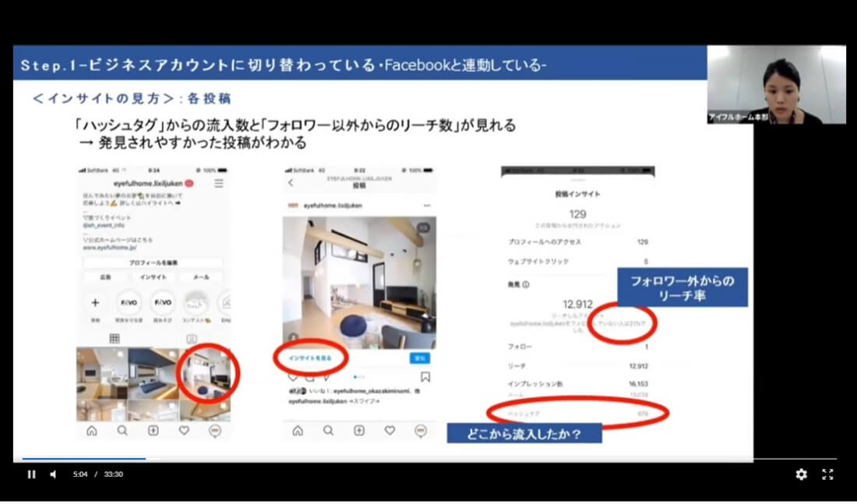
Task: Add a highlight with the plus story icon
Action: point(94,303)
